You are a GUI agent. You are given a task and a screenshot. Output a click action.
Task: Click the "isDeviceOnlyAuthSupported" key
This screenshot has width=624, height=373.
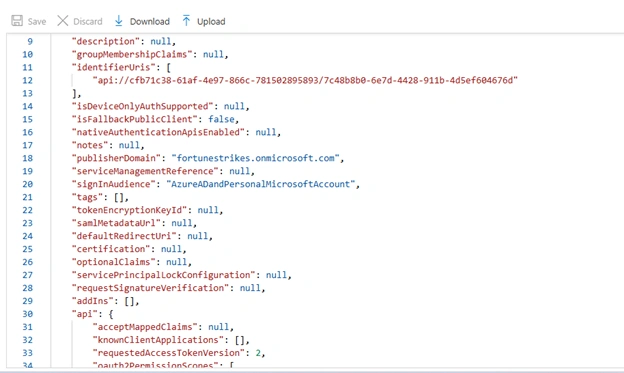[x=142, y=106]
